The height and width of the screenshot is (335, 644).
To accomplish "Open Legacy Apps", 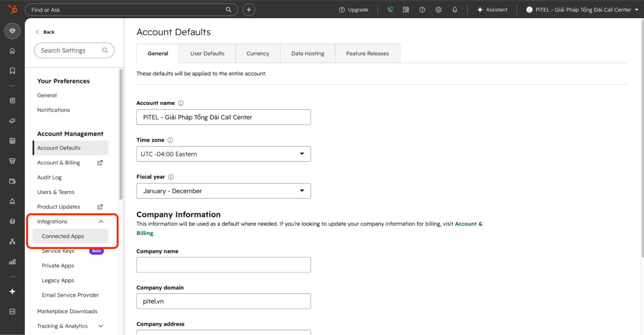I will pyautogui.click(x=58, y=280).
